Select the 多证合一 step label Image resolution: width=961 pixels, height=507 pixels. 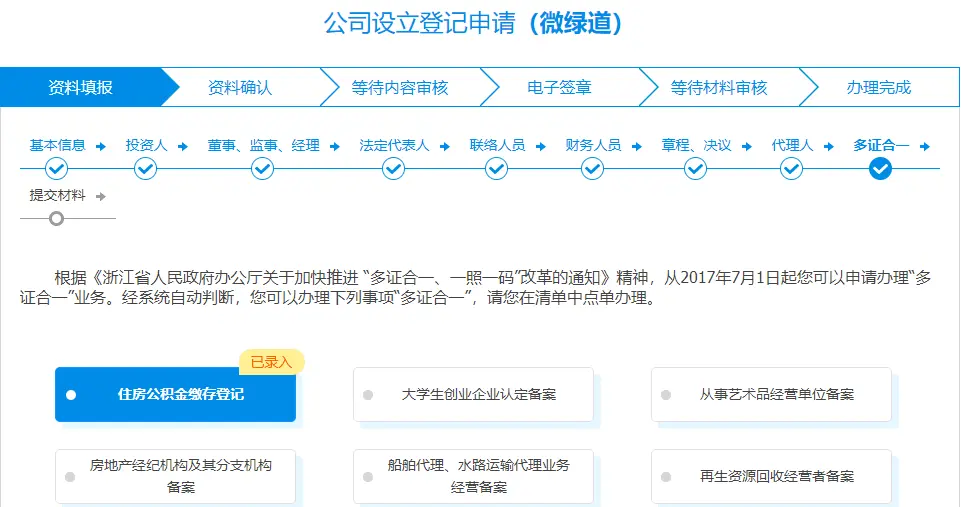881,145
